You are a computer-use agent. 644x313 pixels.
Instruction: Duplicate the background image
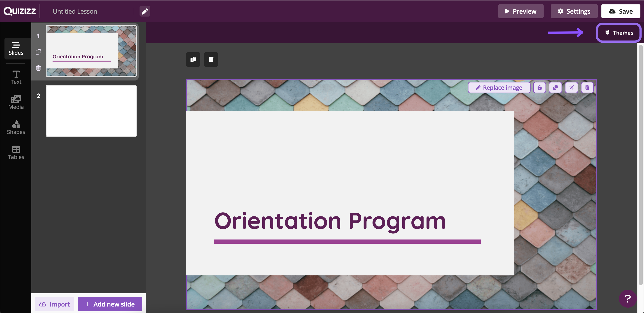555,87
